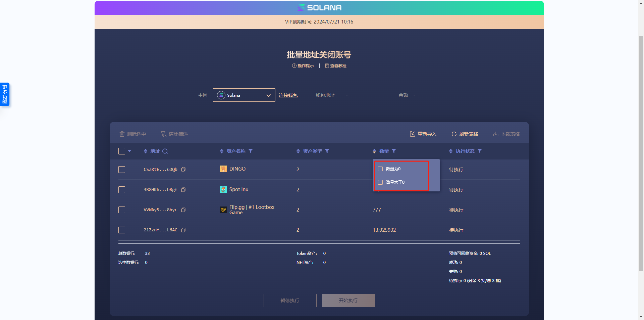Image resolution: width=644 pixels, height=320 pixels.
Task: Sort by 资产名称 column arrows
Action: [x=222, y=151]
